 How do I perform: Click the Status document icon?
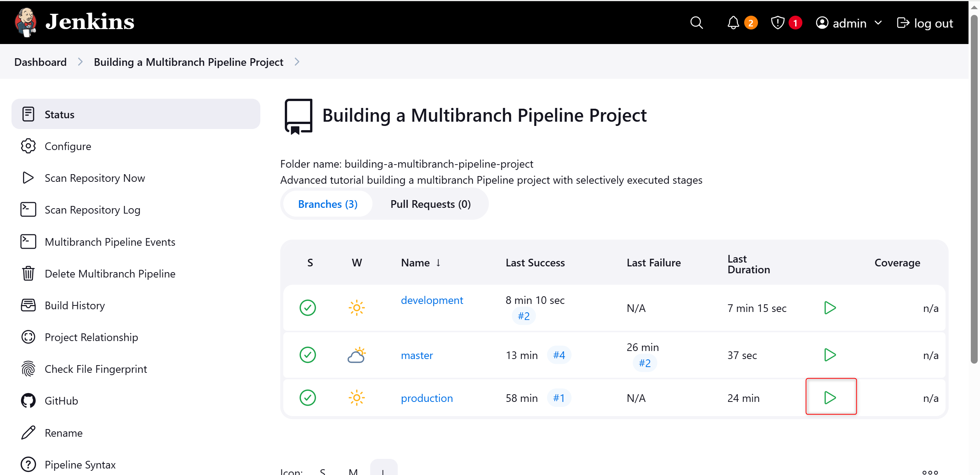click(28, 114)
